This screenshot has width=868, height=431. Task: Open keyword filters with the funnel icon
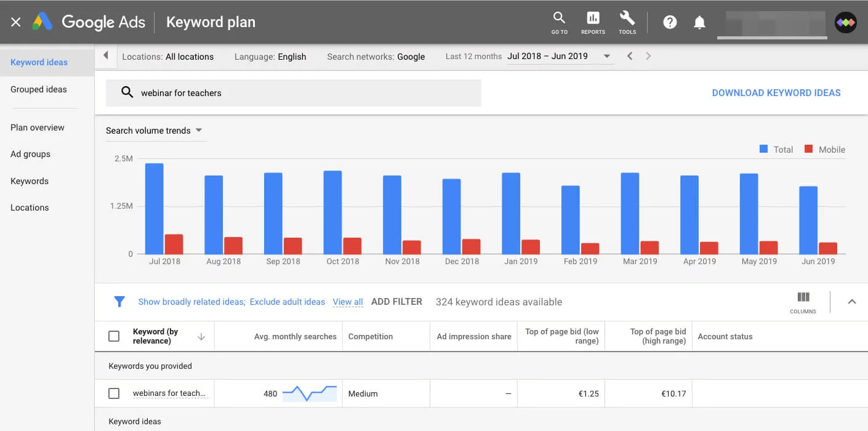(119, 302)
